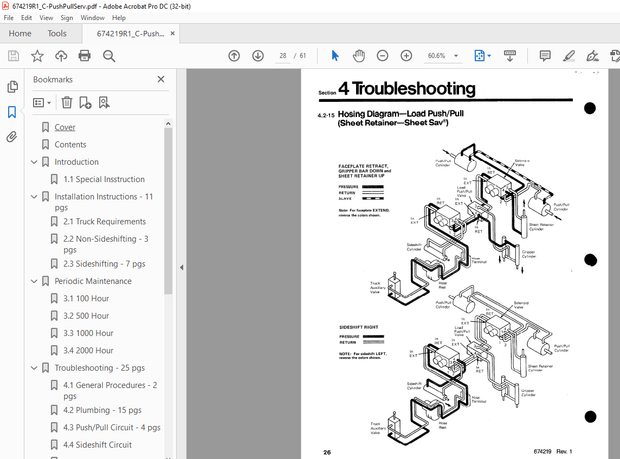Collapse the navigation pane arrow
The width and height of the screenshot is (620, 459).
point(181,268)
